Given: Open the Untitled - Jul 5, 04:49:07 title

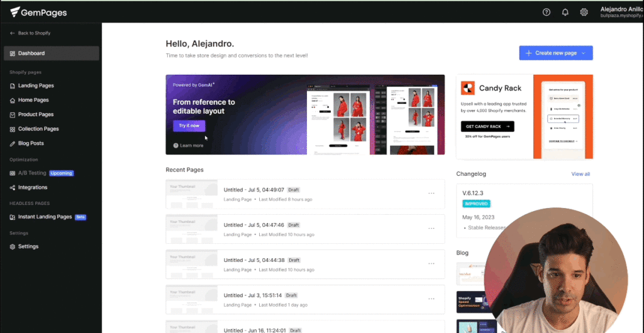Looking at the screenshot, I should click(254, 190).
